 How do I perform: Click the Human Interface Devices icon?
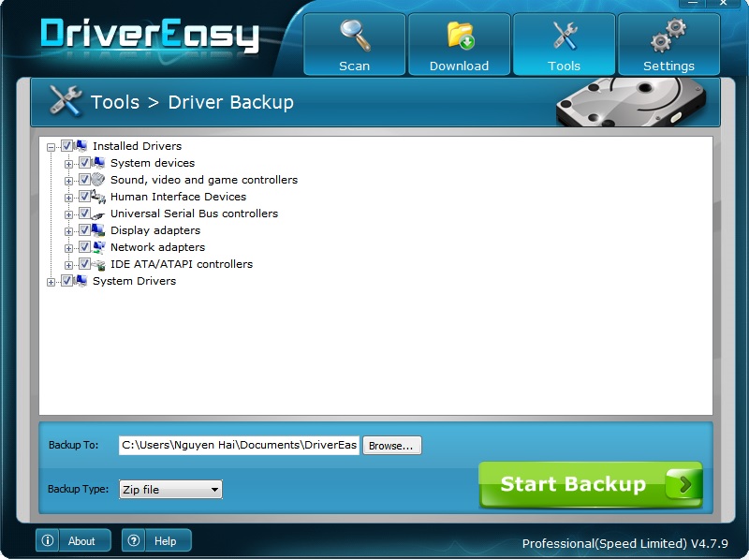(98, 197)
